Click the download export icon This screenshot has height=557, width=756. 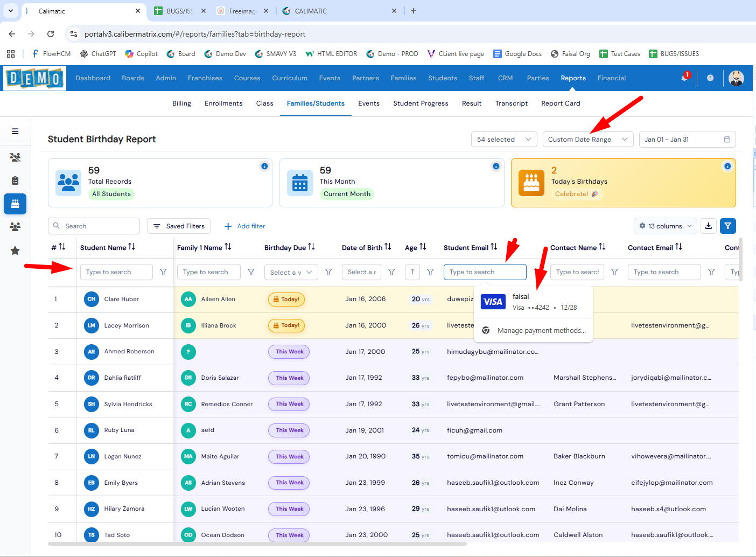tap(709, 226)
